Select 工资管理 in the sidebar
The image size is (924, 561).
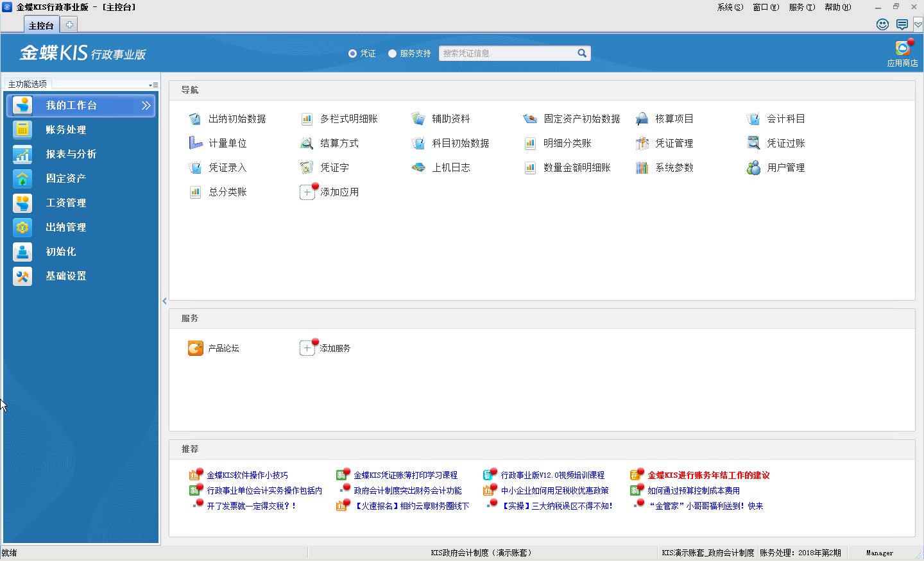pos(81,203)
